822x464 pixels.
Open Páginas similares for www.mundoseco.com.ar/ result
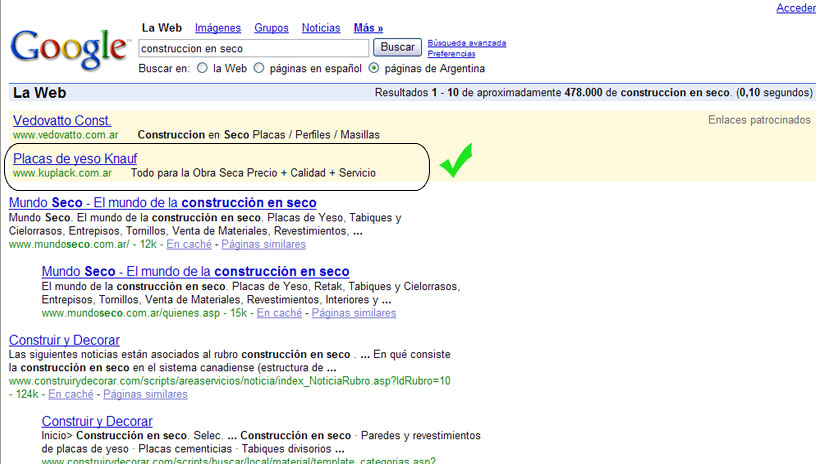coord(263,244)
